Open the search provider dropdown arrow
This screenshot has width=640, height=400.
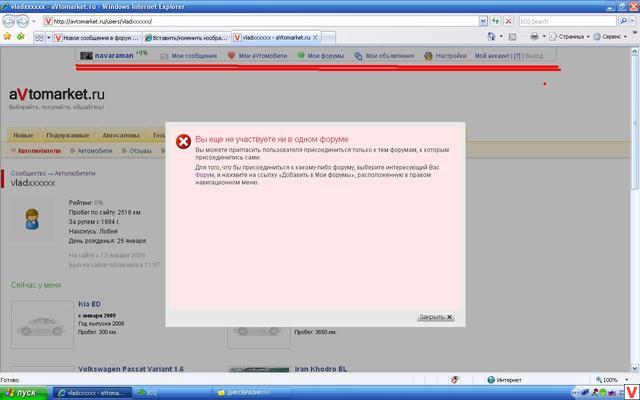click(633, 21)
